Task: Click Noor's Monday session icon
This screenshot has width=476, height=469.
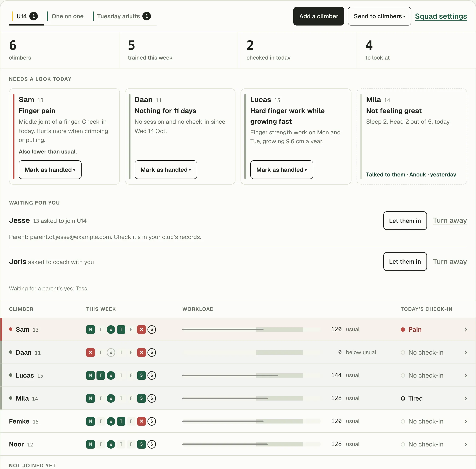Action: coord(90,444)
